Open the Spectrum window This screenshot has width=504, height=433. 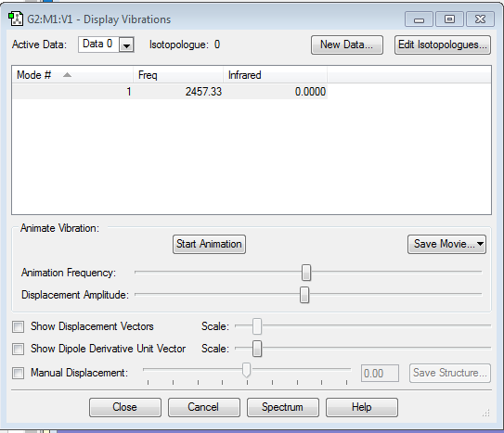click(x=283, y=407)
